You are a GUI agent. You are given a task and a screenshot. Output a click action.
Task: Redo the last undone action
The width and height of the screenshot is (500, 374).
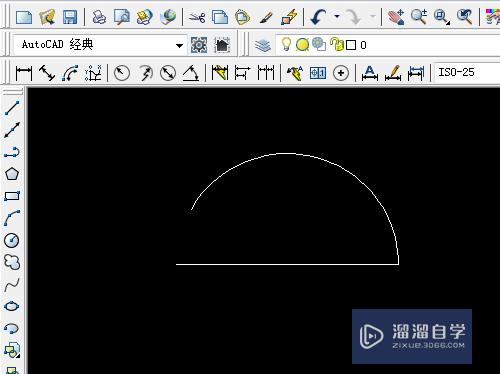tap(354, 17)
